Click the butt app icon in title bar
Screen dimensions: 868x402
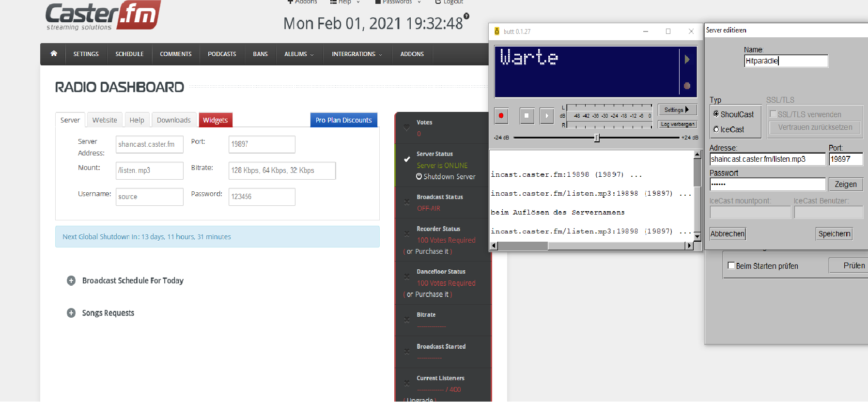click(497, 31)
